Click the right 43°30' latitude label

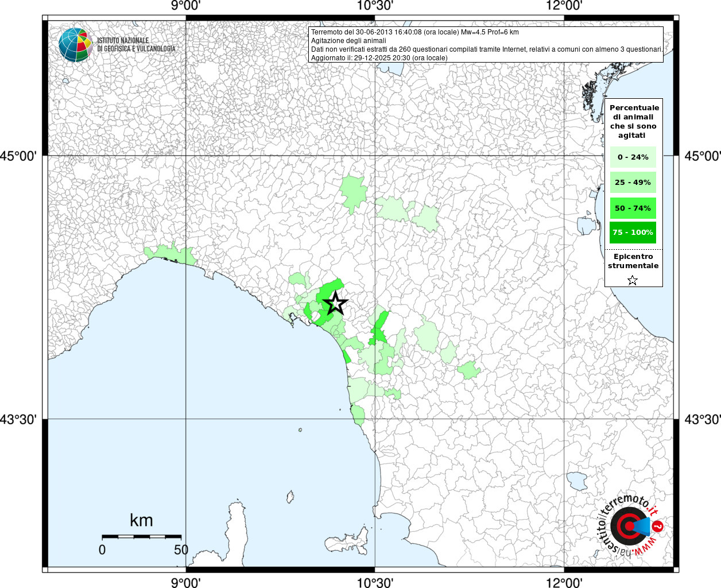click(703, 419)
